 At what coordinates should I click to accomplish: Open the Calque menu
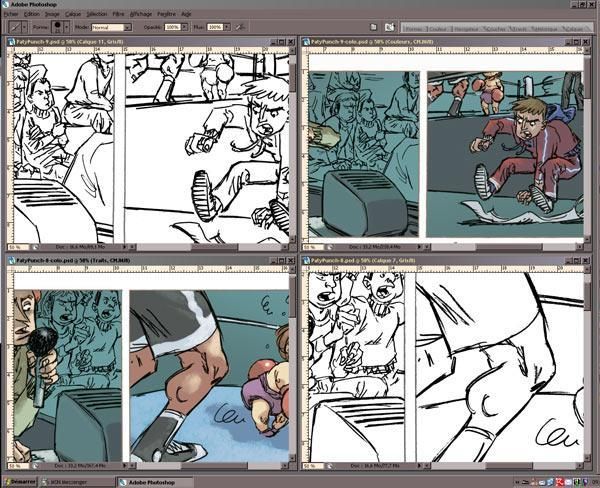73,14
